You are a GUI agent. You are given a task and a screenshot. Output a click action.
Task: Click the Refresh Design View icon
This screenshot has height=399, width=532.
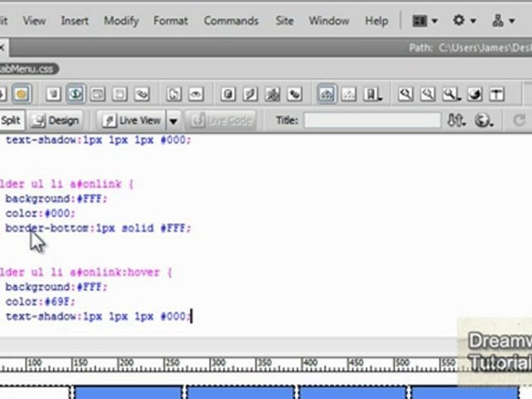coord(519,120)
